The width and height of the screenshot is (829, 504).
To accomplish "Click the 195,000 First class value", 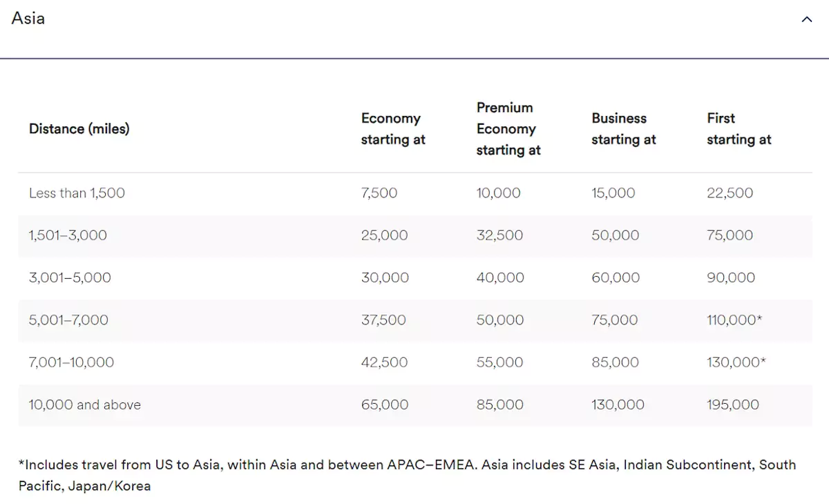I will coord(732,405).
